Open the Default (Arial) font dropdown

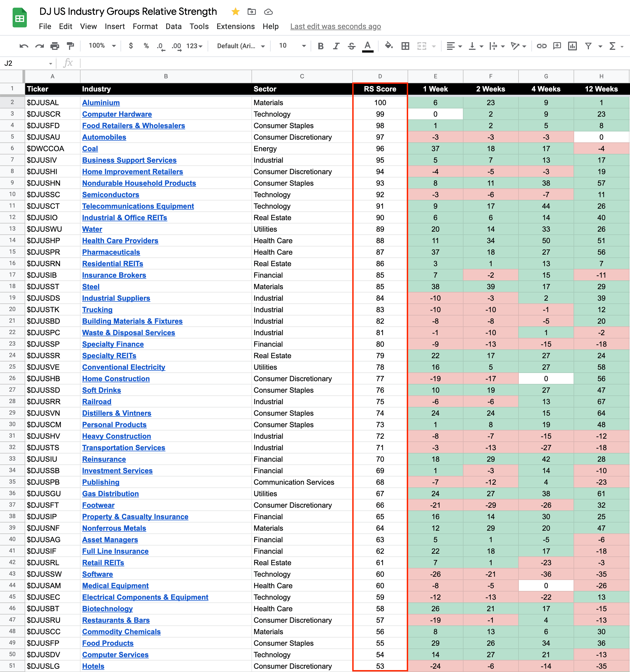[x=240, y=46]
